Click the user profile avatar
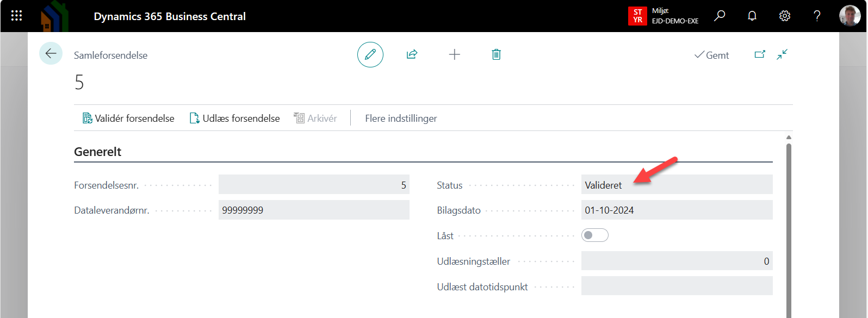The image size is (868, 318). 850,16
